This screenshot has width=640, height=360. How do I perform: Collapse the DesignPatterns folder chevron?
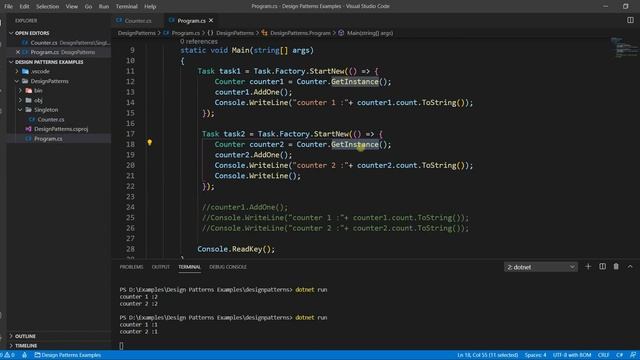[17, 81]
